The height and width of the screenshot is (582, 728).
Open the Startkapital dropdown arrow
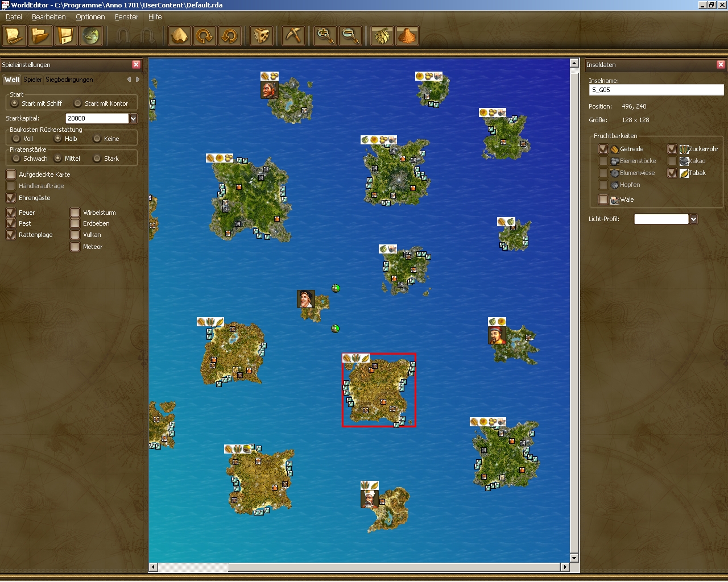[134, 118]
